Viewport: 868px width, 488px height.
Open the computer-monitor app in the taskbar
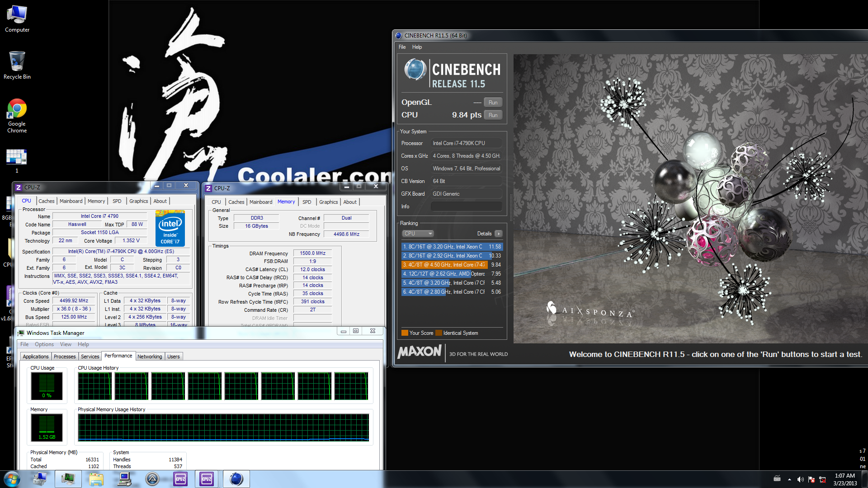coord(124,479)
